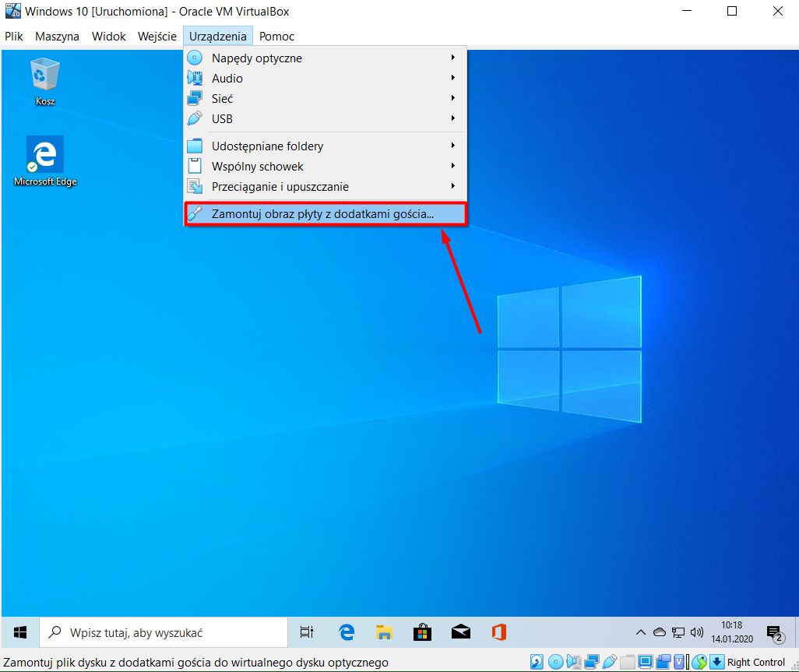Viewport: 799px width, 672px height.
Task: Click the guest network tray icon
Action: [678, 632]
